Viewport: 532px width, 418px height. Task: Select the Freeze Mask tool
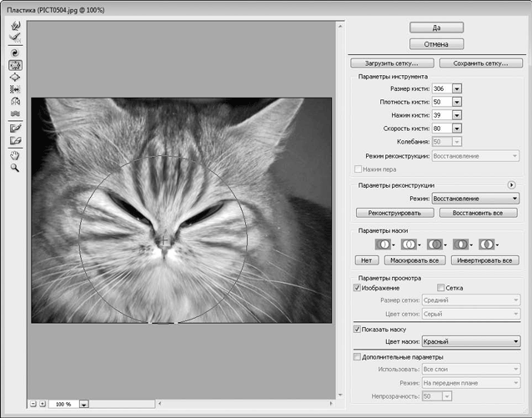[x=15, y=128]
